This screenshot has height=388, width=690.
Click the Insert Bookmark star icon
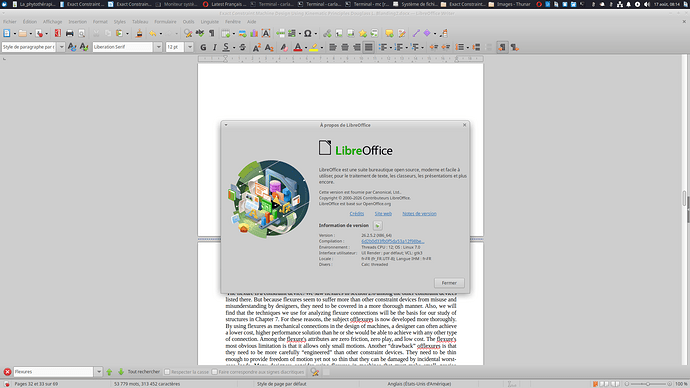(363, 33)
